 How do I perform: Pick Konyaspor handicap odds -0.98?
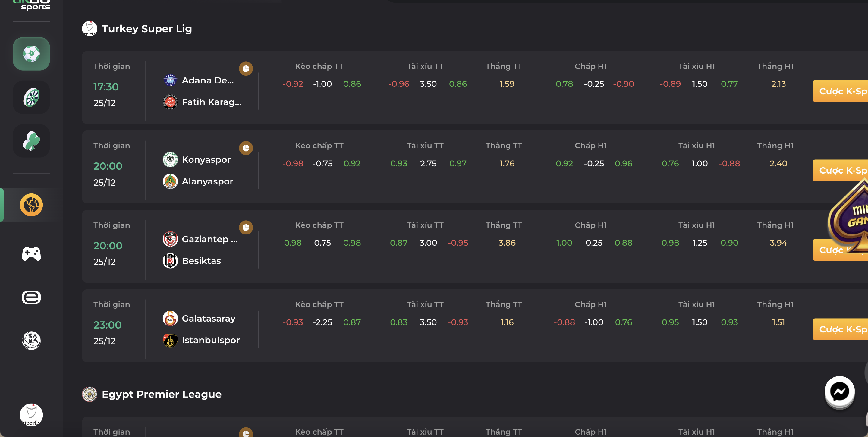pyautogui.click(x=293, y=163)
